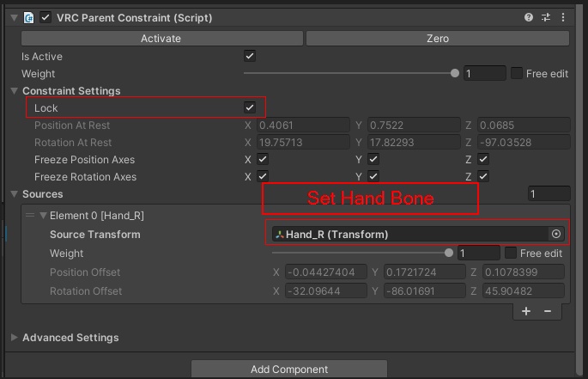This screenshot has height=379, width=588.
Task: Toggle Freeze Position Axes X
Action: point(263,159)
